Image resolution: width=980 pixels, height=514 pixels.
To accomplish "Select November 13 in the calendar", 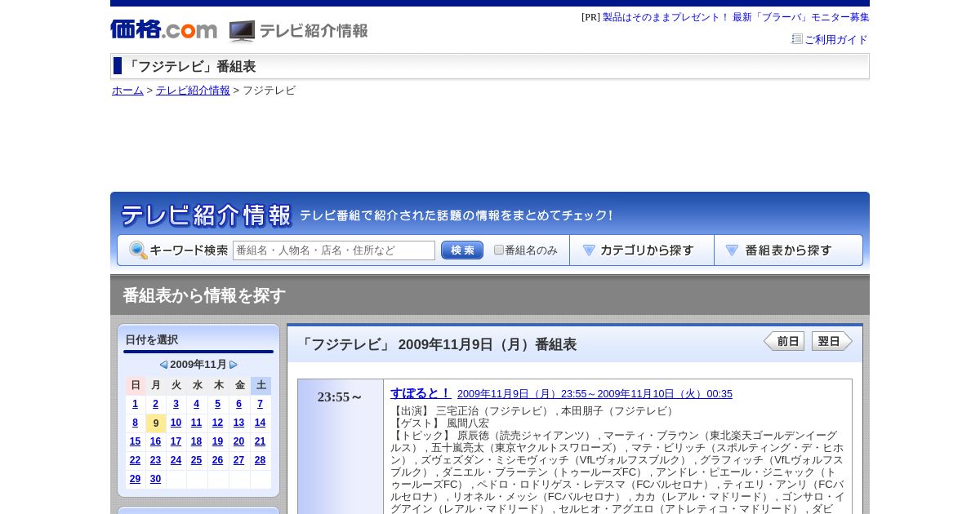I will point(239,423).
